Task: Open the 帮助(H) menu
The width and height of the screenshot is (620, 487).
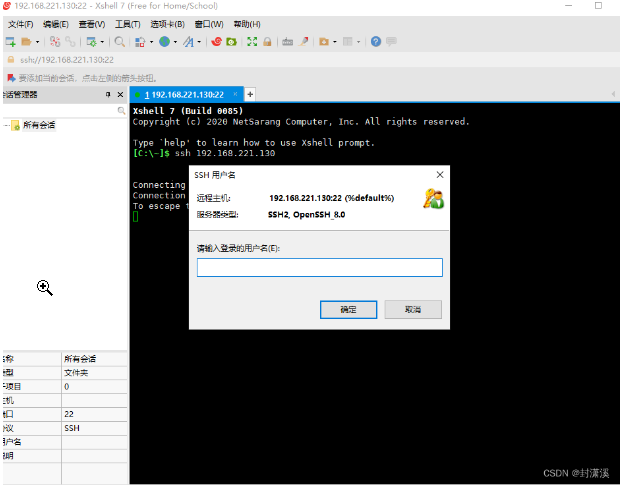Action: coord(247,24)
